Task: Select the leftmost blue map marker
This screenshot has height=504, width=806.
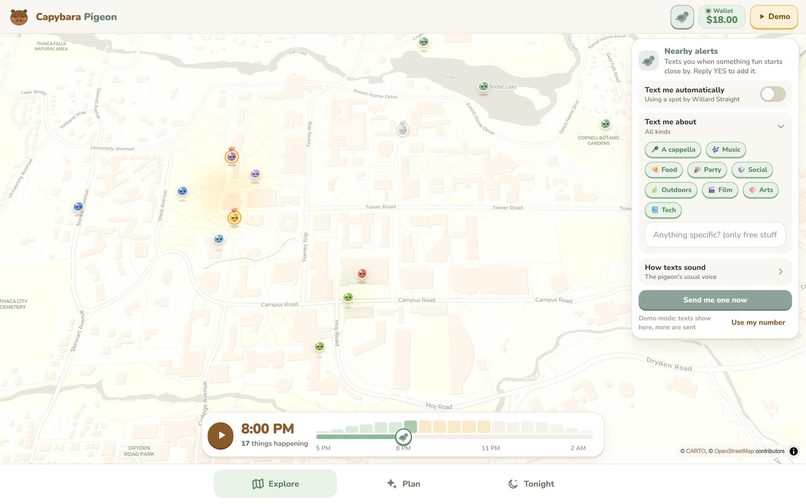Action: click(78, 207)
